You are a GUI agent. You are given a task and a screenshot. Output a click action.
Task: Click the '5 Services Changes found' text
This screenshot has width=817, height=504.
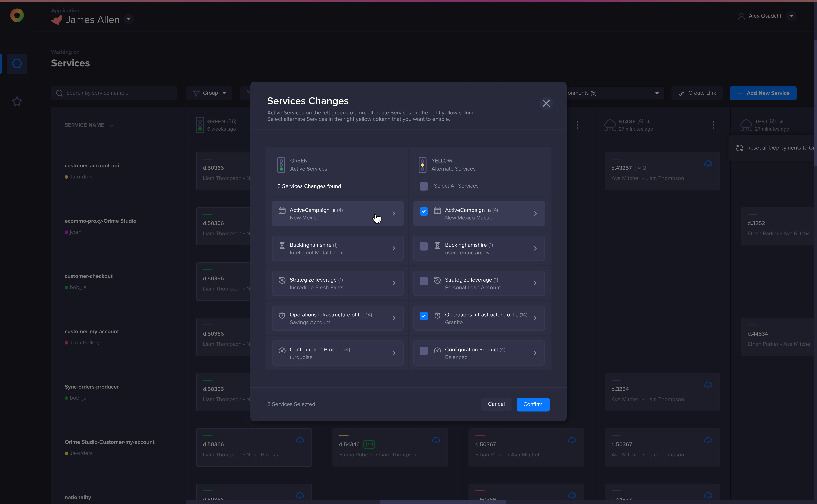coord(309,186)
